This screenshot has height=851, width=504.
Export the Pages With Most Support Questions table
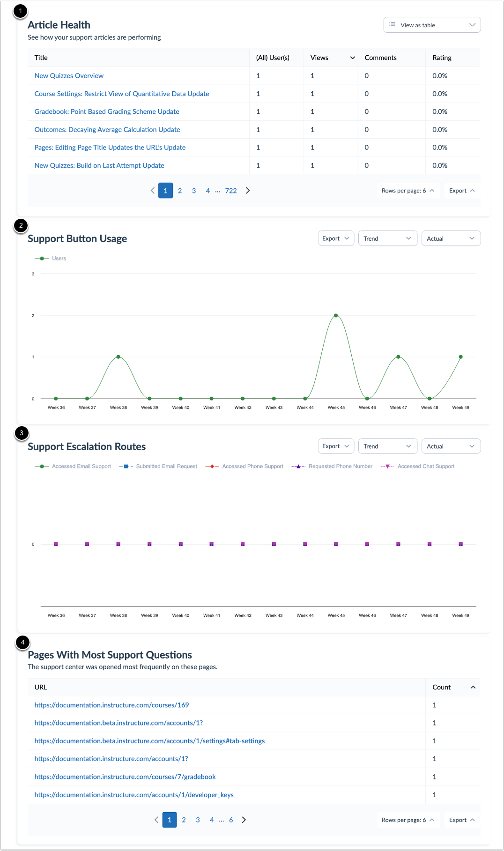[462, 820]
